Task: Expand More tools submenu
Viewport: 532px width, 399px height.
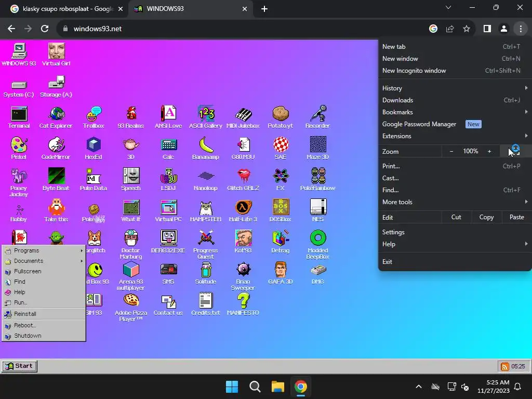Action: pos(455,202)
